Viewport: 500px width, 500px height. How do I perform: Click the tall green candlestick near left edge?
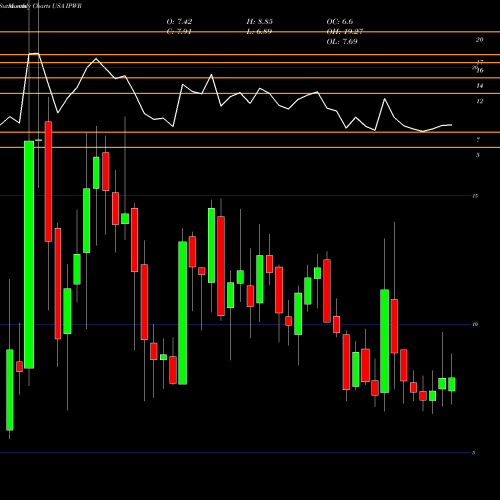pos(29,255)
